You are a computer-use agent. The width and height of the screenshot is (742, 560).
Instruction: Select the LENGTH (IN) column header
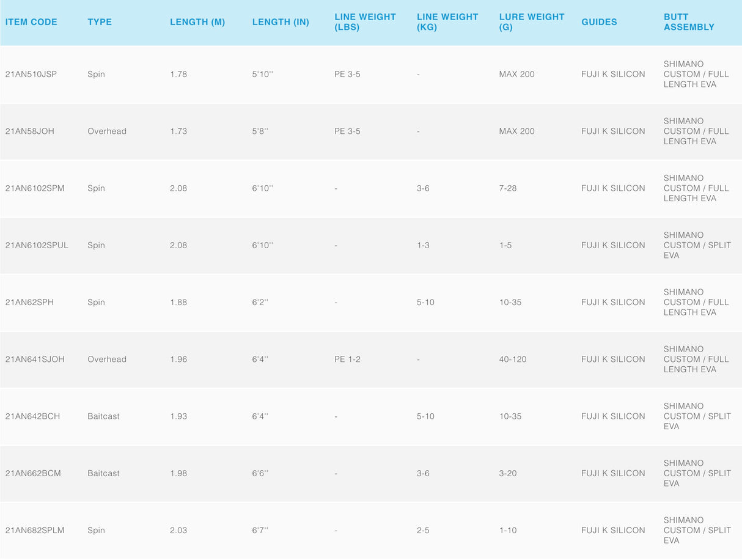tap(281, 22)
